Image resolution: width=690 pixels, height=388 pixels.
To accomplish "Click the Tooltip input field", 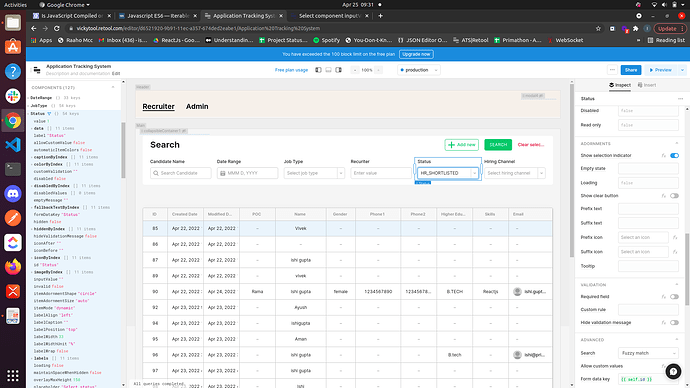I will click(x=648, y=266).
